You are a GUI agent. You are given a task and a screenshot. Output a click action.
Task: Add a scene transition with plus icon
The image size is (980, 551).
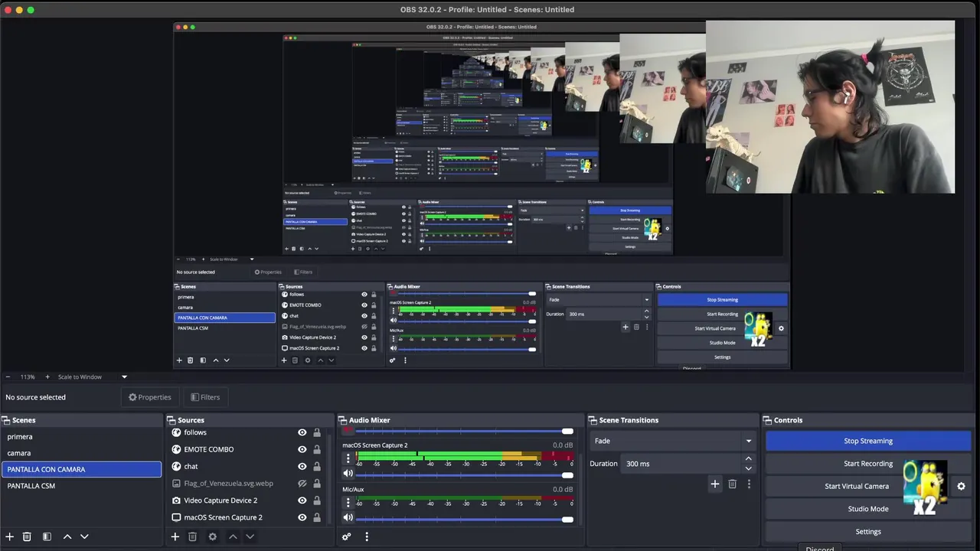(715, 484)
